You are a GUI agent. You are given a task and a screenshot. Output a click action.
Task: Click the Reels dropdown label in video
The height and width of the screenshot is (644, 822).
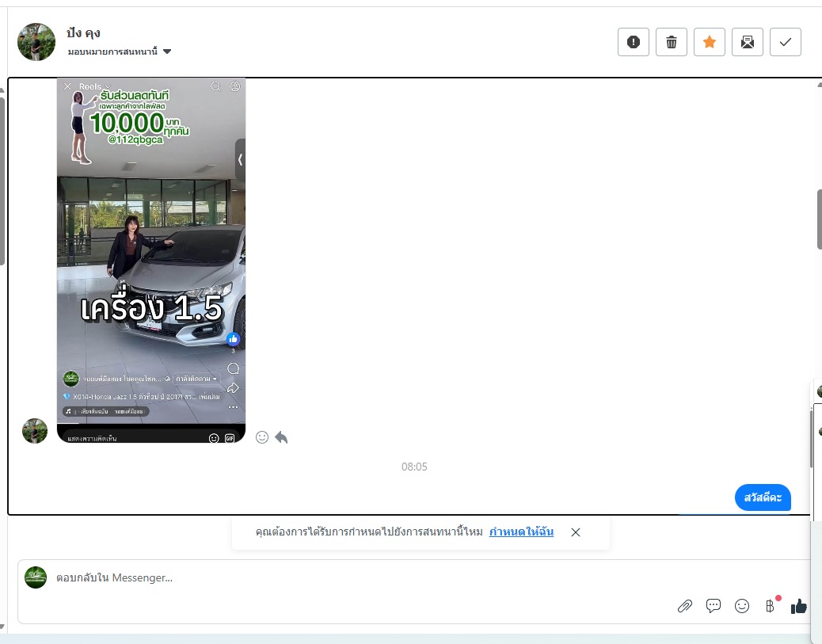click(x=94, y=86)
